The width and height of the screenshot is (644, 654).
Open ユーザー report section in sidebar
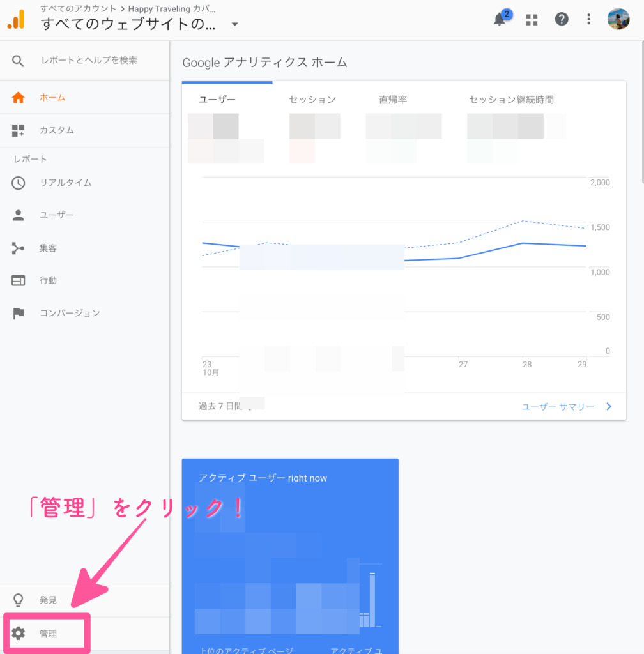[85, 215]
